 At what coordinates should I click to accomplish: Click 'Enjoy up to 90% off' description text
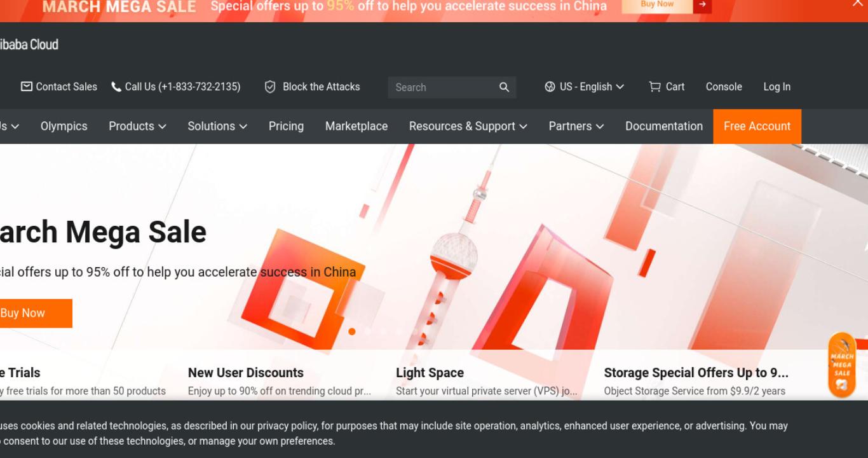pos(280,391)
